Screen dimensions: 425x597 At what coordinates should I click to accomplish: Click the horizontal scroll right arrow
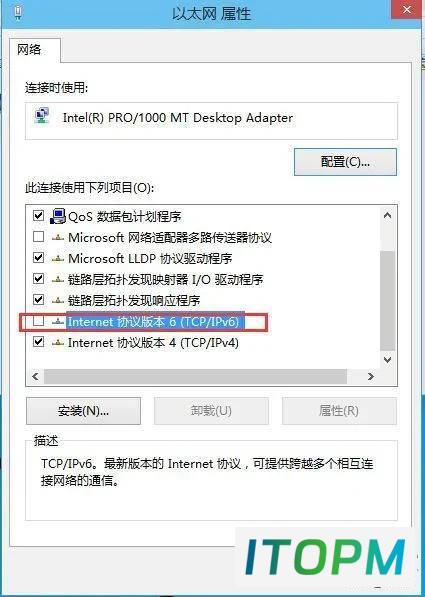click(371, 377)
